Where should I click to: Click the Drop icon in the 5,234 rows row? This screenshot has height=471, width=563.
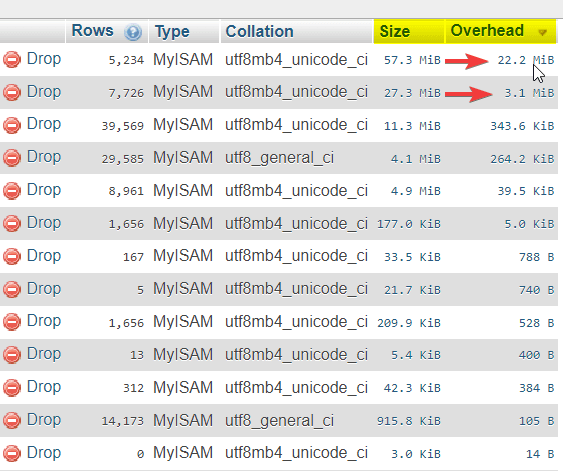12,59
